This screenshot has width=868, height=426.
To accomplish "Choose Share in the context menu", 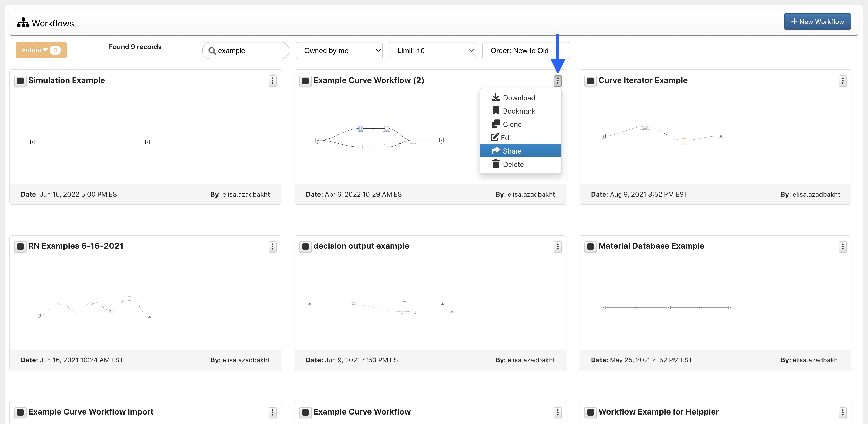I will [x=521, y=151].
